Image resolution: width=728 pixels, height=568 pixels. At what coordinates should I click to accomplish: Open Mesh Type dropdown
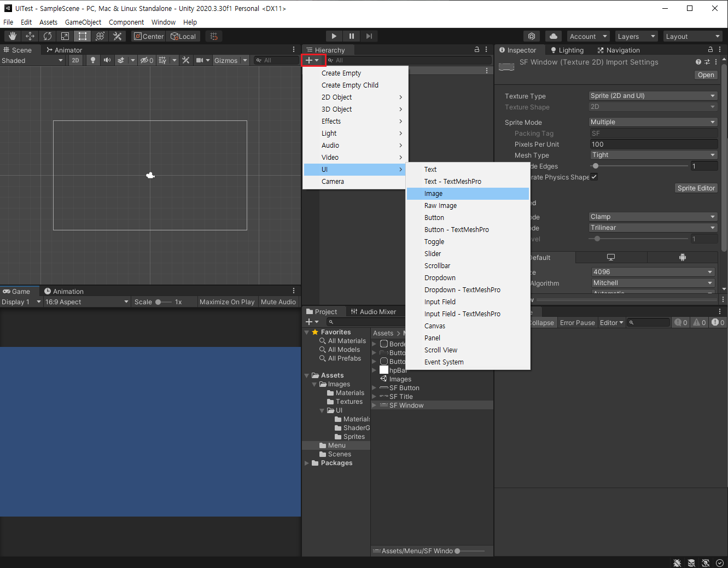click(x=653, y=155)
